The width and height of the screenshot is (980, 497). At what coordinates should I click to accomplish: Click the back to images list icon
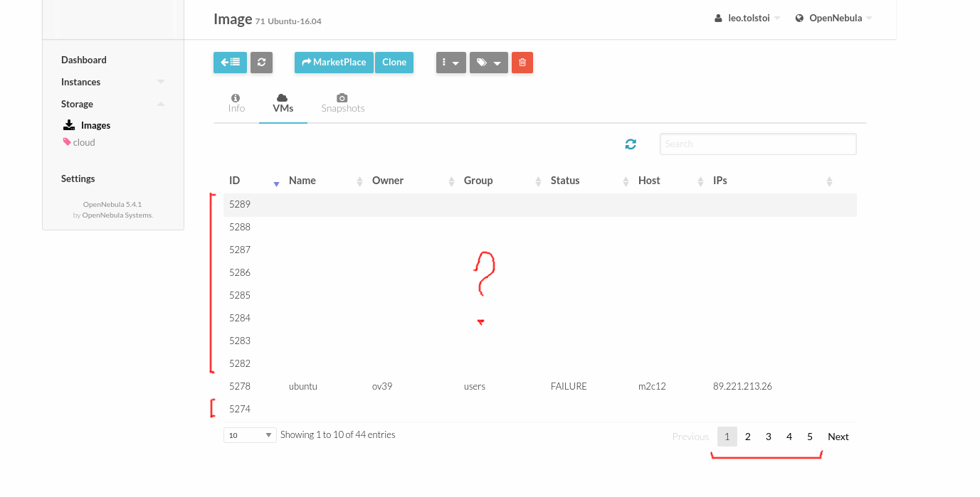(x=229, y=63)
